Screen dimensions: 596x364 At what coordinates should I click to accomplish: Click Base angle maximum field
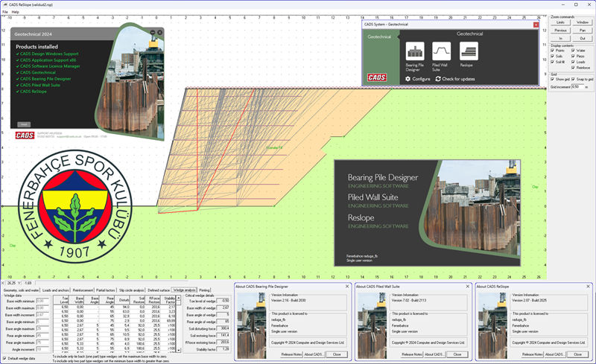(42, 329)
